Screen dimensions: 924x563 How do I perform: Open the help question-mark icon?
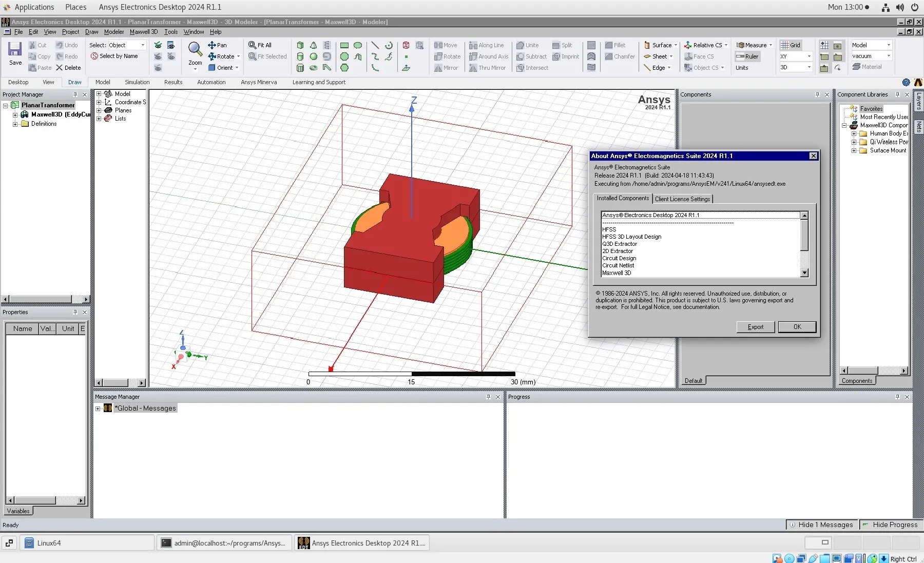coord(906,82)
